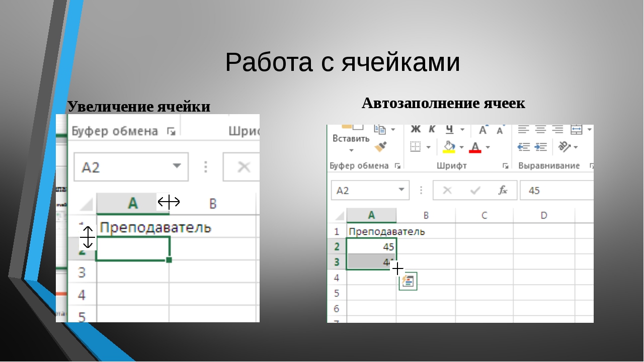Open underline Ч style dropdown arrow

pos(462,130)
